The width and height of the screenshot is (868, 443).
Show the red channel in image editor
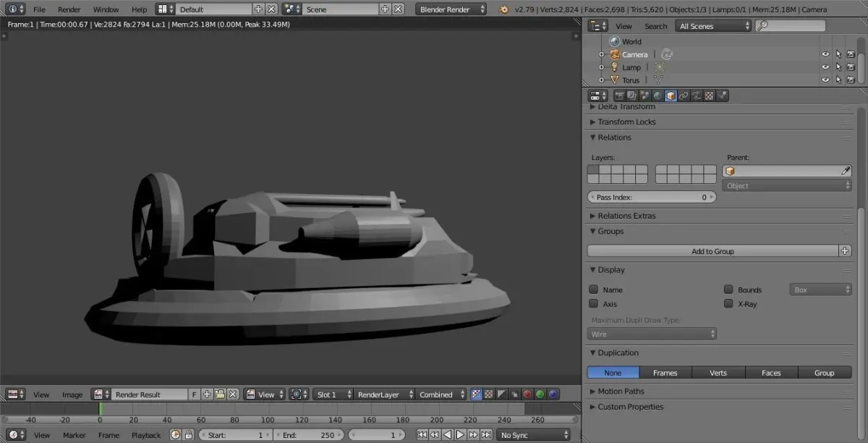tap(527, 395)
